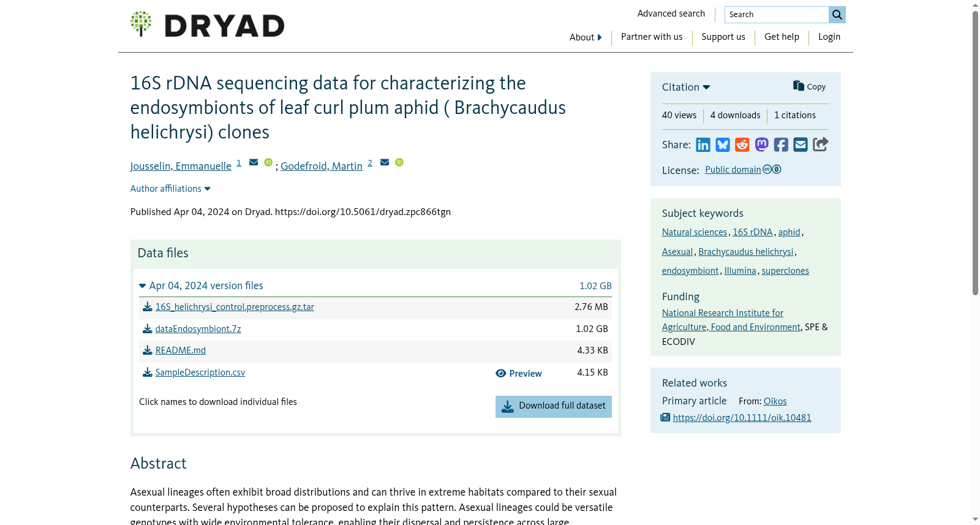Select endosymbiont keyword
Viewport: 980px width, 525px height.
pos(690,271)
